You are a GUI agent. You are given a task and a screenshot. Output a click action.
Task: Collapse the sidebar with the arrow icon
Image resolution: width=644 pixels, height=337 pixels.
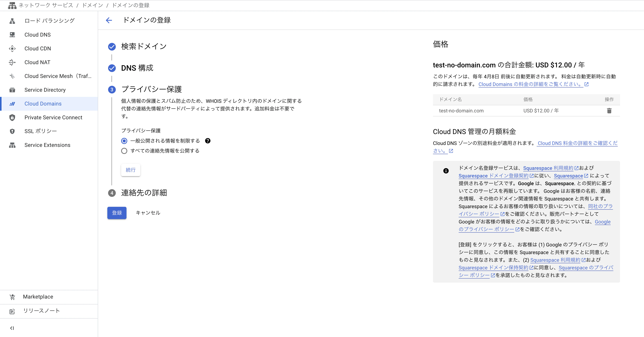coord(12,328)
